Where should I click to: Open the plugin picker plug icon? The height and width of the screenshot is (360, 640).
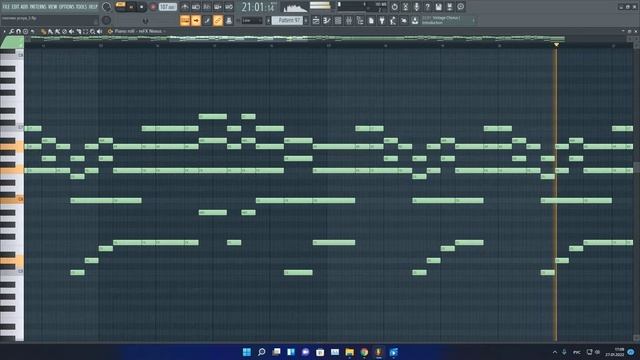click(382, 20)
